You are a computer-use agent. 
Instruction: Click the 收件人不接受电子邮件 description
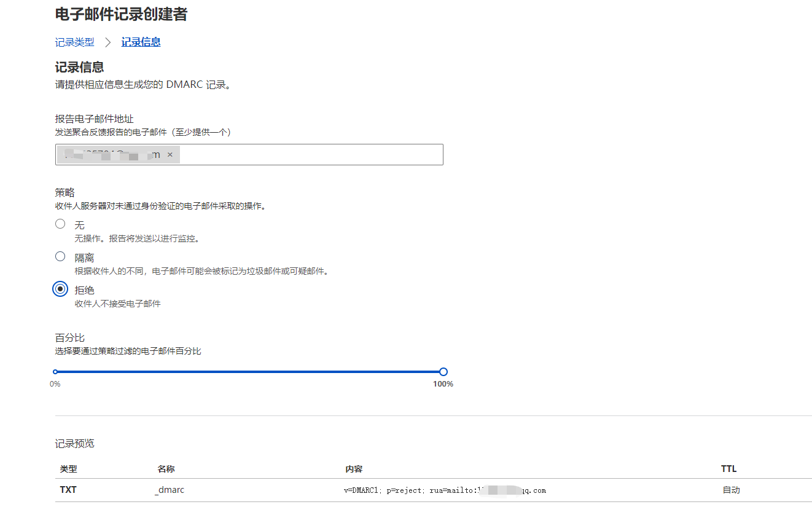point(118,304)
